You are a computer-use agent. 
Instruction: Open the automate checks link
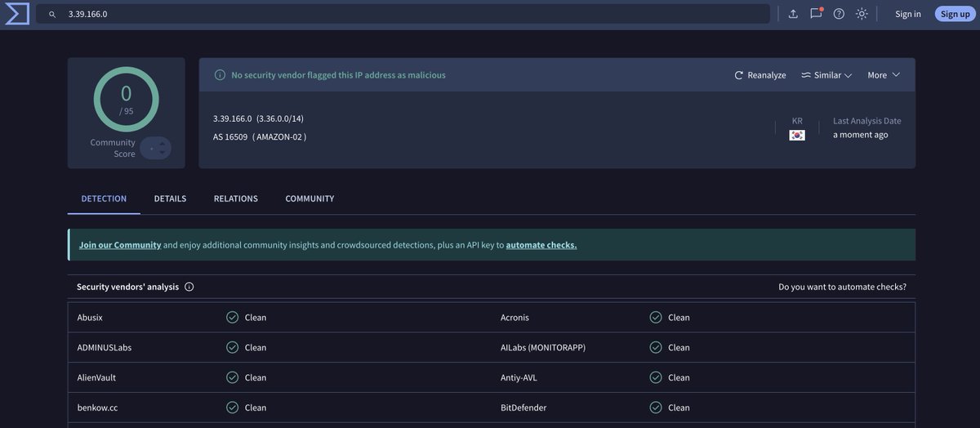541,245
